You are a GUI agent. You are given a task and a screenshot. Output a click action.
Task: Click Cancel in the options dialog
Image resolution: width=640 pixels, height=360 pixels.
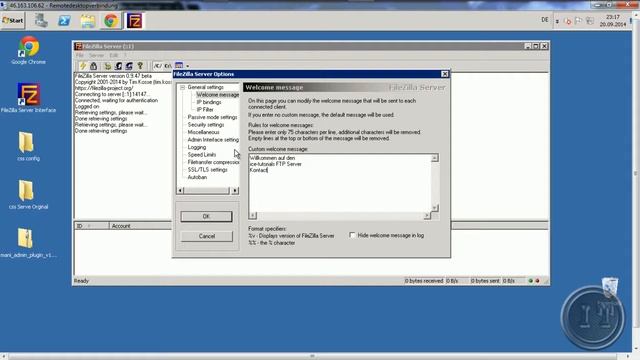click(x=207, y=236)
